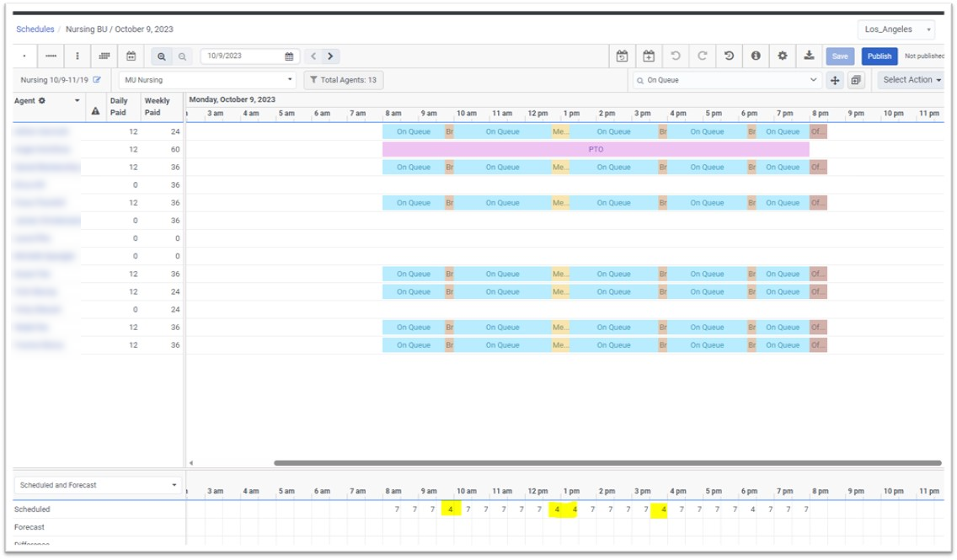Click the Schedules breadcrumb link
The height and width of the screenshot is (560, 957).
(35, 29)
